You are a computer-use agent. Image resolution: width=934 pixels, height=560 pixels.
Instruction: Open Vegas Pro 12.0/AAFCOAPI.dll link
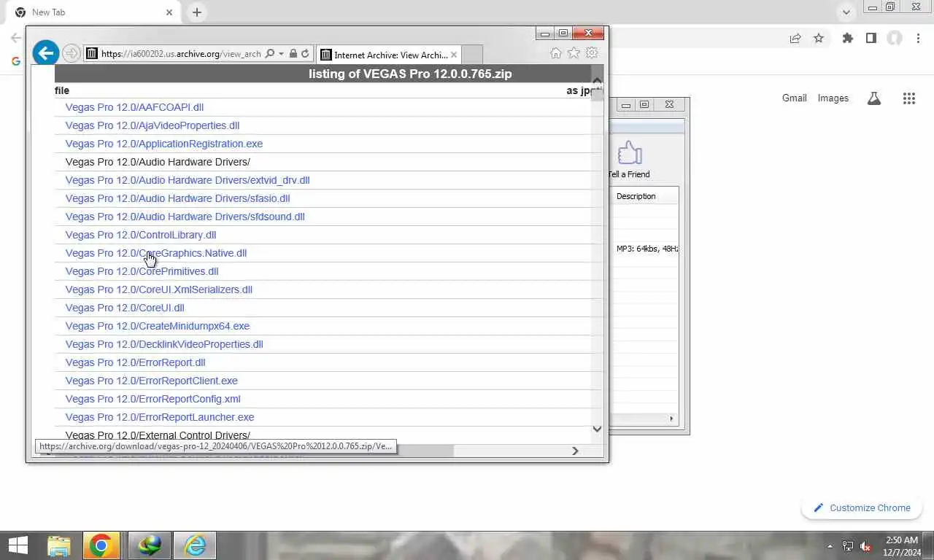tap(134, 107)
